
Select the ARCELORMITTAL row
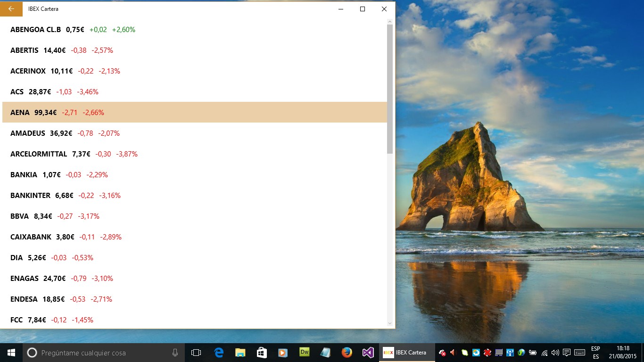(195, 154)
